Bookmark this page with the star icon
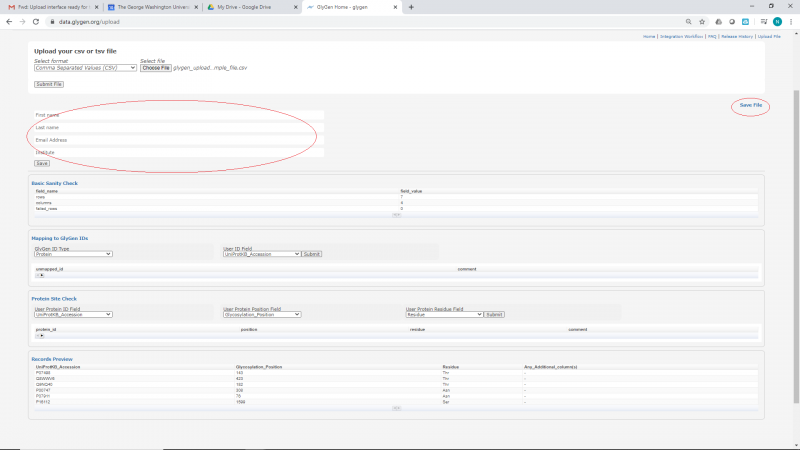 point(702,21)
